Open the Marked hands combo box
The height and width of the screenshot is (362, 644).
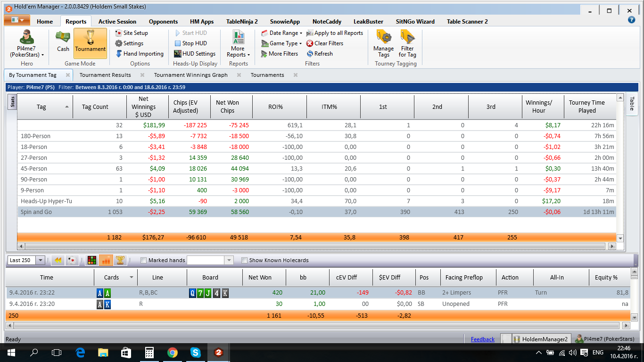pyautogui.click(x=210, y=260)
